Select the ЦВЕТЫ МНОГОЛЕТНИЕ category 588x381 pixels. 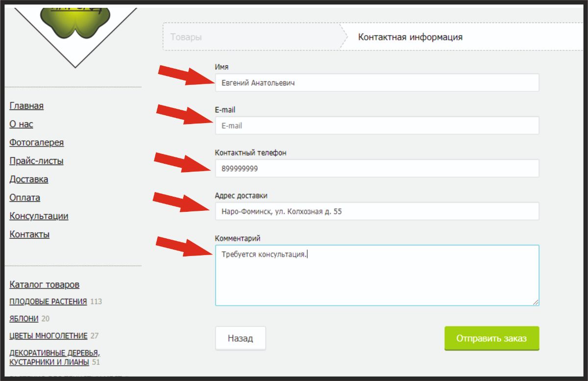pyautogui.click(x=48, y=336)
